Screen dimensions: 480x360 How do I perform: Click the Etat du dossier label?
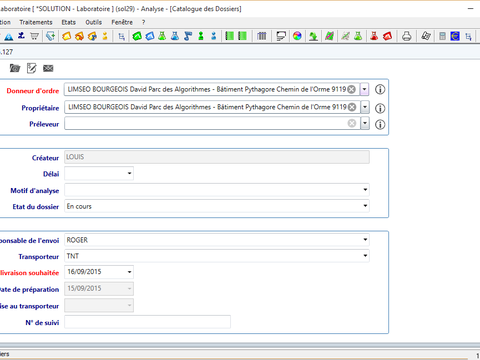(36, 207)
